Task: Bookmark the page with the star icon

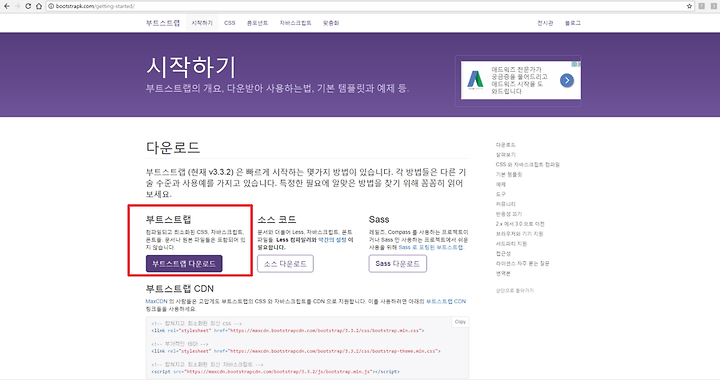Action: 689,6
